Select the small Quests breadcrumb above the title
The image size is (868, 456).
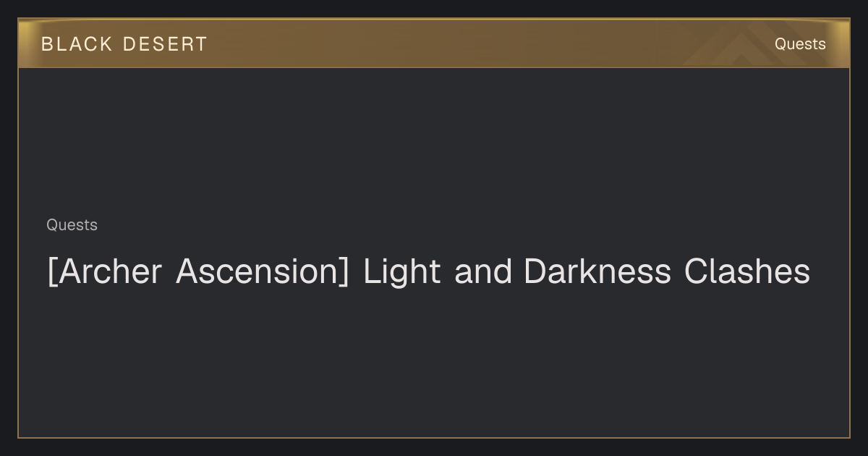(x=72, y=225)
